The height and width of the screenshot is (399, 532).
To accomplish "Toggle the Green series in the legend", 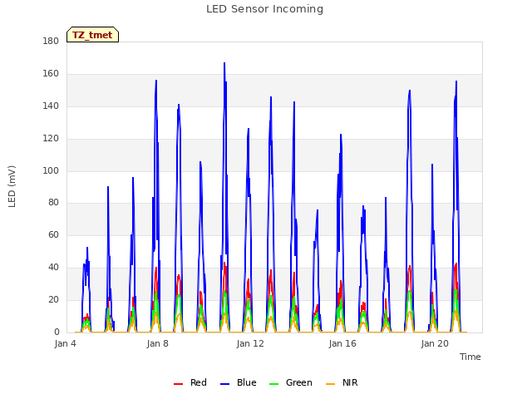I will click(290, 382).
